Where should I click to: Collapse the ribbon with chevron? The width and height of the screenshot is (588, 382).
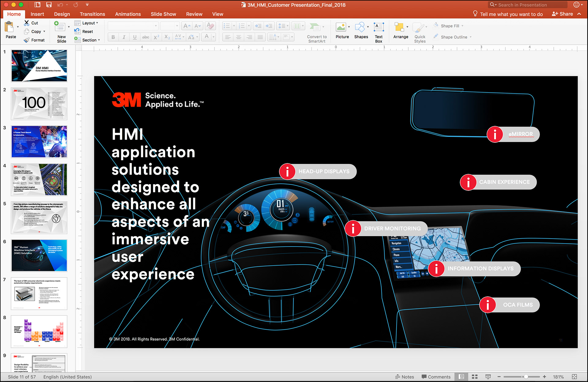tap(579, 14)
